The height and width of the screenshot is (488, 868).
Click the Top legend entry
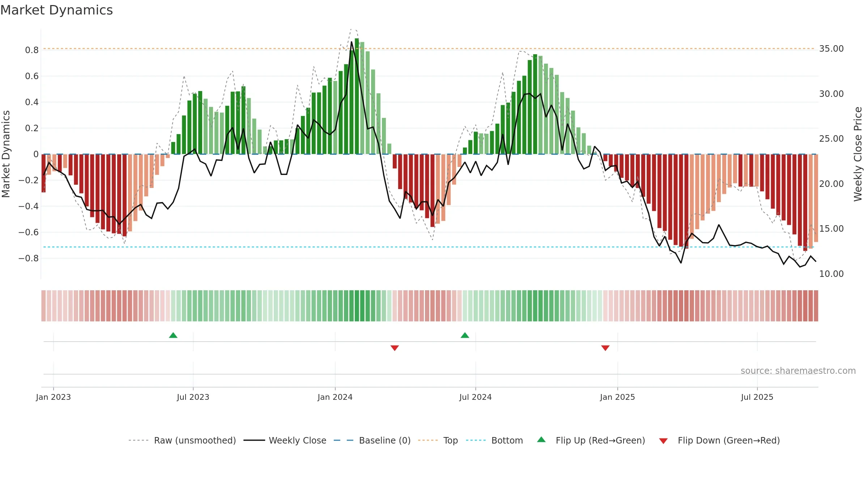coord(438,440)
